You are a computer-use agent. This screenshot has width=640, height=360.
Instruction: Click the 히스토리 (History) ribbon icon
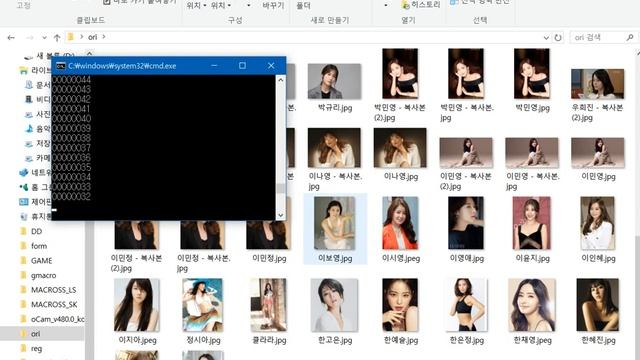405,5
